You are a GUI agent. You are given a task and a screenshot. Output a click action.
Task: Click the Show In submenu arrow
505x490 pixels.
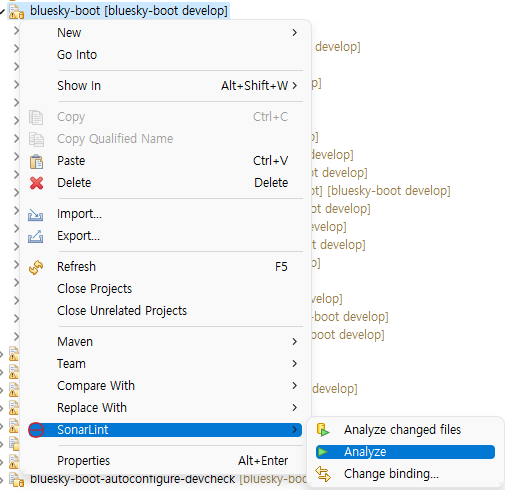pos(295,86)
